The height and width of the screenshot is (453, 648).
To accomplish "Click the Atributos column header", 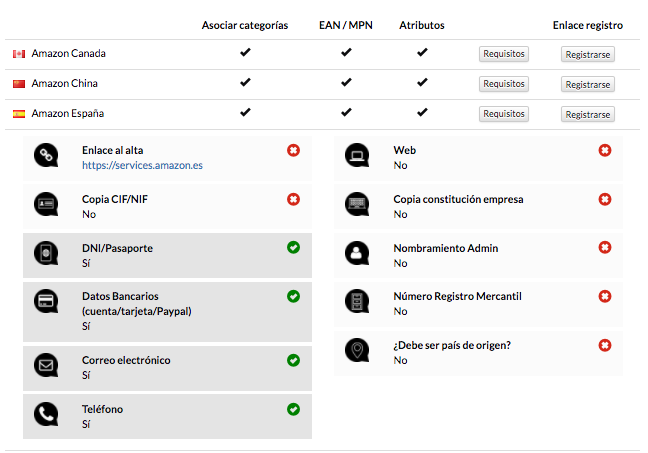I will (422, 25).
